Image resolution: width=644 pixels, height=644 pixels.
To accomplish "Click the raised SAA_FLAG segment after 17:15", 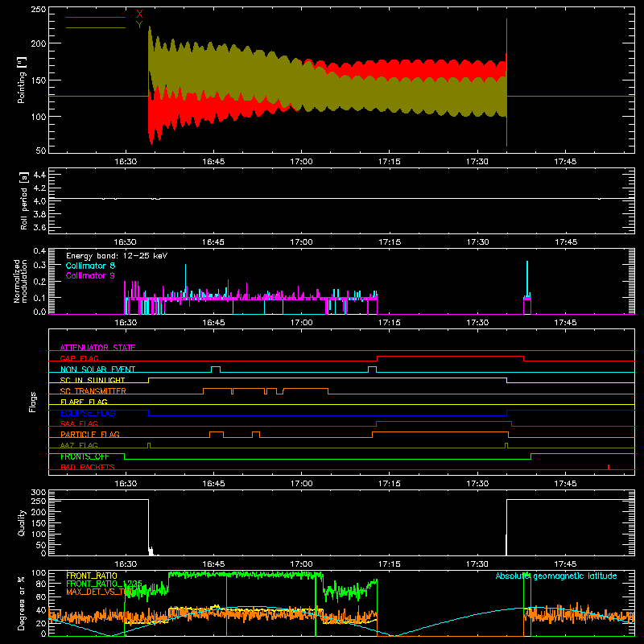I will (x=444, y=422).
